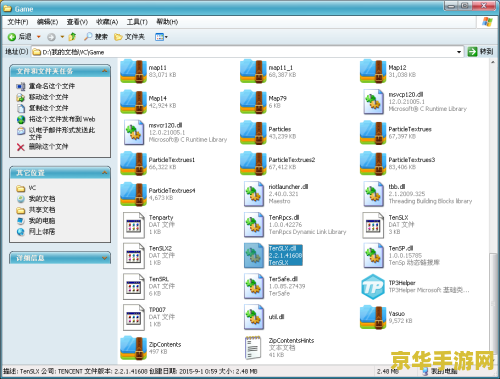Select the TP007 DAT file icon

(x=134, y=317)
